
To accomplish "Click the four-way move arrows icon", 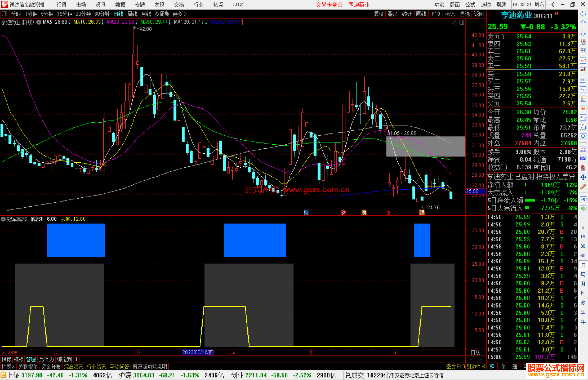I will (583, 177).
